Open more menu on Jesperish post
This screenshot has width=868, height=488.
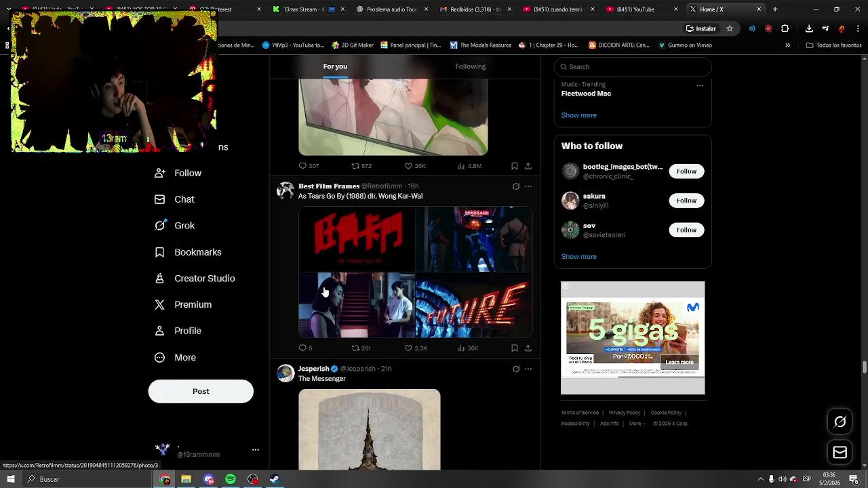pos(528,369)
